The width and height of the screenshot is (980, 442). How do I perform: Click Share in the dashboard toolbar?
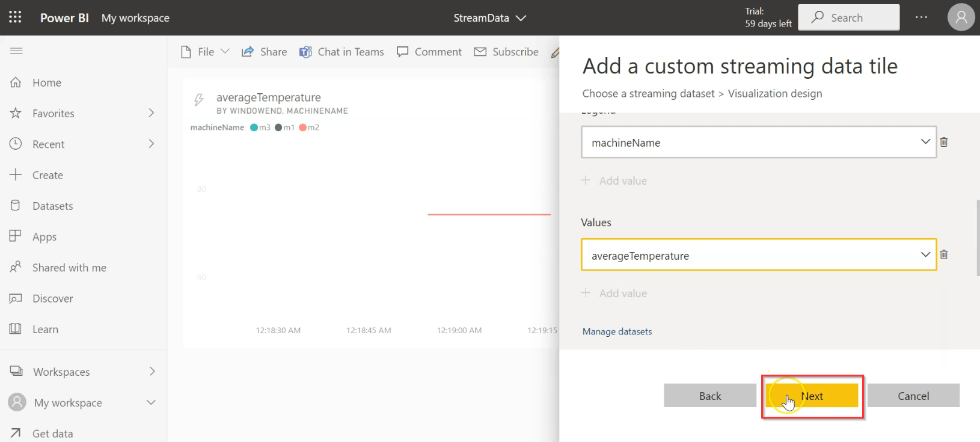[x=265, y=52]
